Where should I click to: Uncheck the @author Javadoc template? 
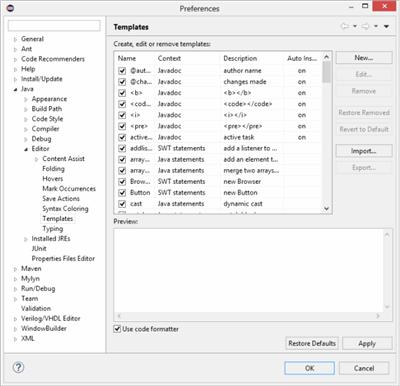122,71
